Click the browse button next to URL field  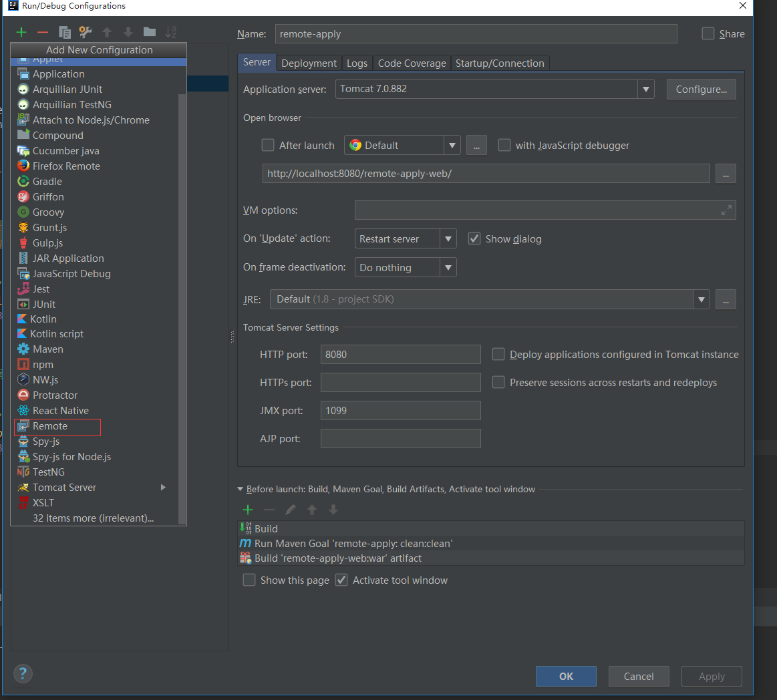tap(726, 174)
